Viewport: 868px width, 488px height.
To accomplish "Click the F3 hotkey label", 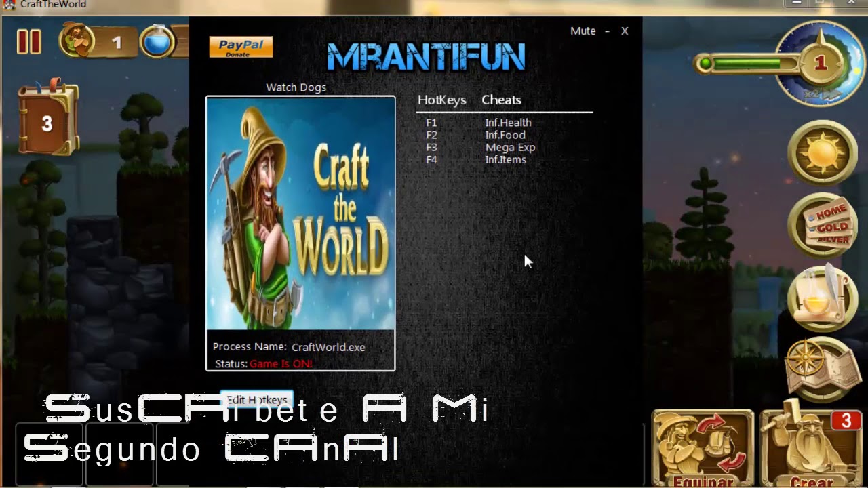I will coord(431,147).
